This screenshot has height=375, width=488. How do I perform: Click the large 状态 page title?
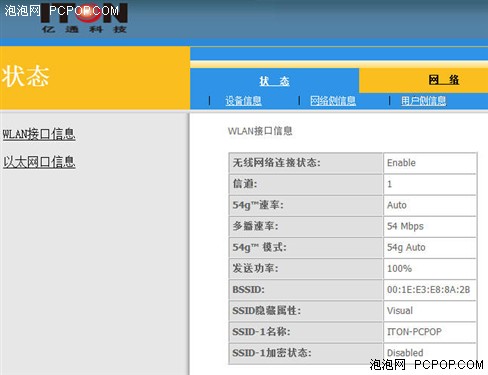tap(25, 76)
